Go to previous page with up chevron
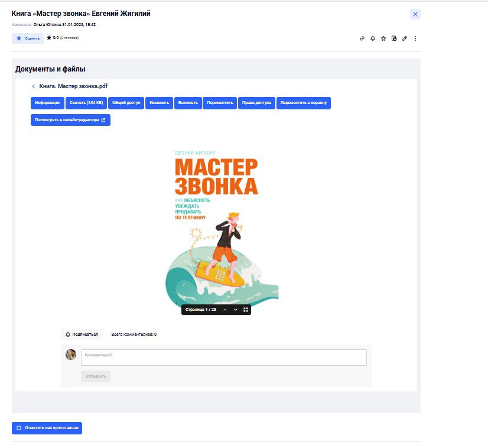Image resolution: width=488 pixels, height=448 pixels. pyautogui.click(x=225, y=310)
